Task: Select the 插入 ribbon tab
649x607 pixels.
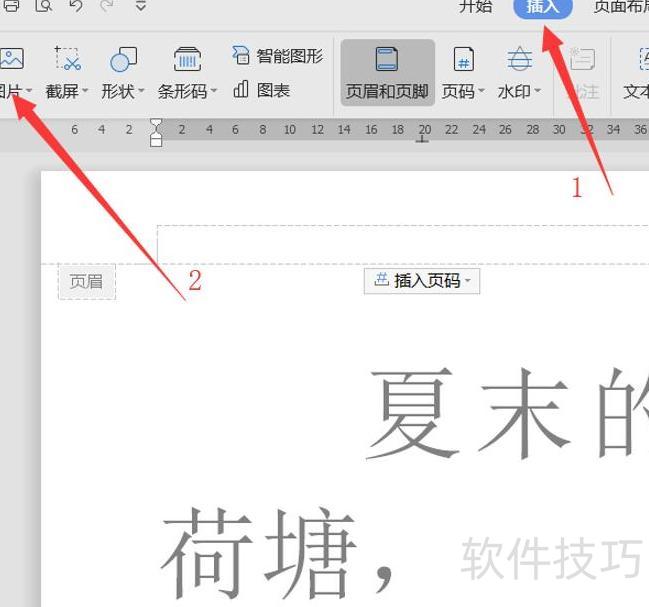Action: [543, 7]
